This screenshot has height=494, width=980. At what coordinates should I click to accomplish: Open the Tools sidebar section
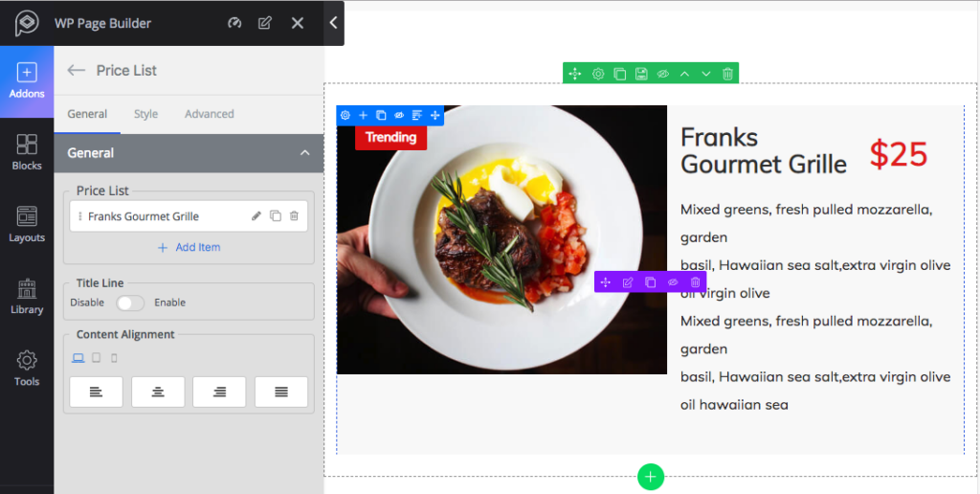[27, 369]
